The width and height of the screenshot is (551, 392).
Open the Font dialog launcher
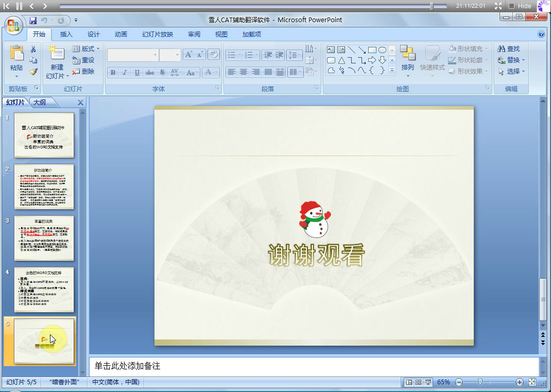click(217, 88)
